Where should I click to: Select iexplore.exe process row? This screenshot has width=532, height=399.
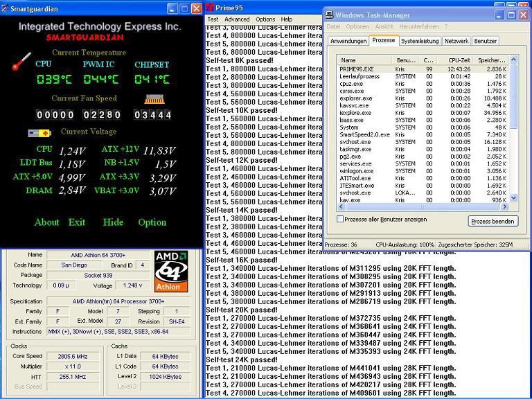[x=423, y=113]
